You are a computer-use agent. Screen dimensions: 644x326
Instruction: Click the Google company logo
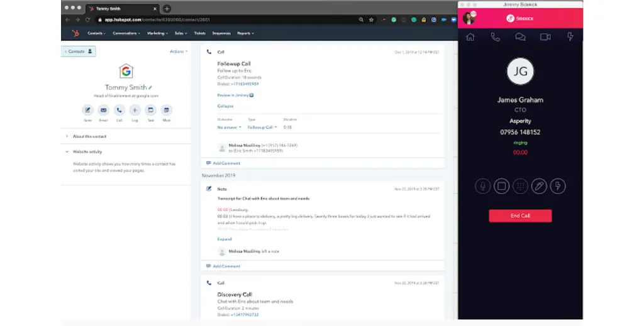[x=126, y=72]
